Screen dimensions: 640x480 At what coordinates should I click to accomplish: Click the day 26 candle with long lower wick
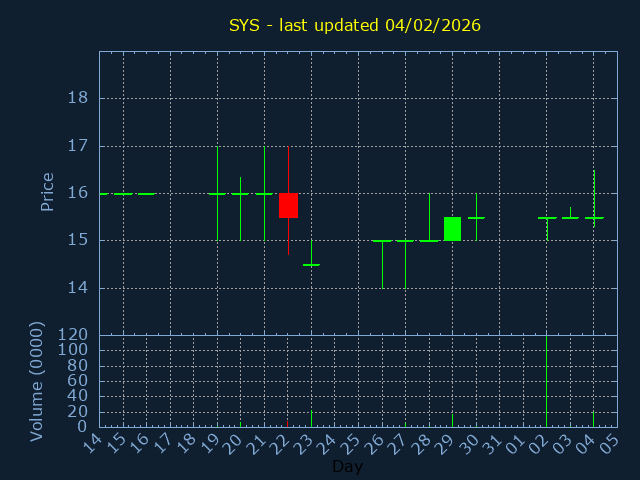[382, 241]
